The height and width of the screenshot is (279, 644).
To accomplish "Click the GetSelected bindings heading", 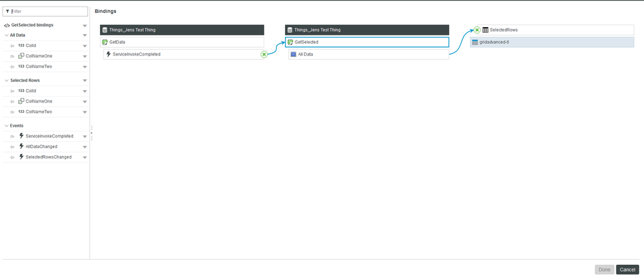I will coord(32,25).
